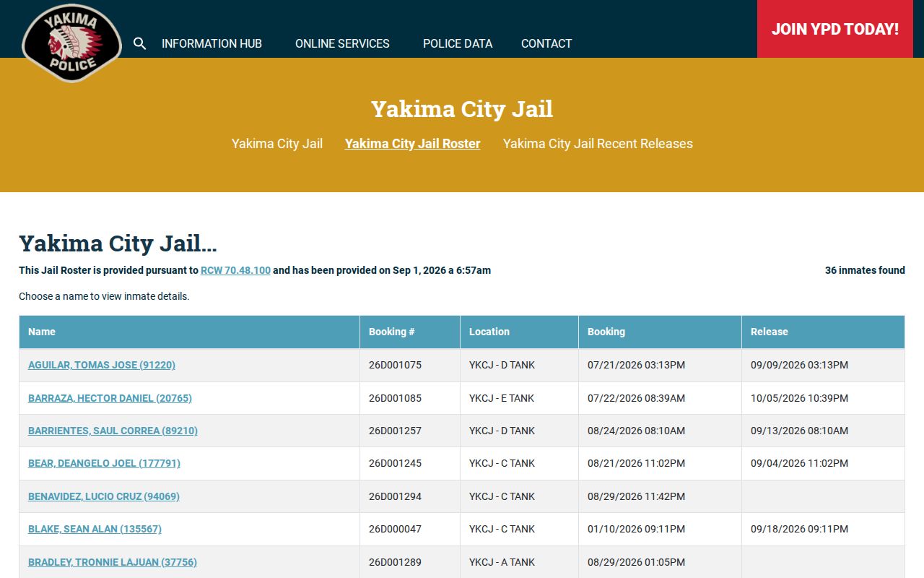Open inmate Aguilar, Tomas Jose details

[x=102, y=365]
